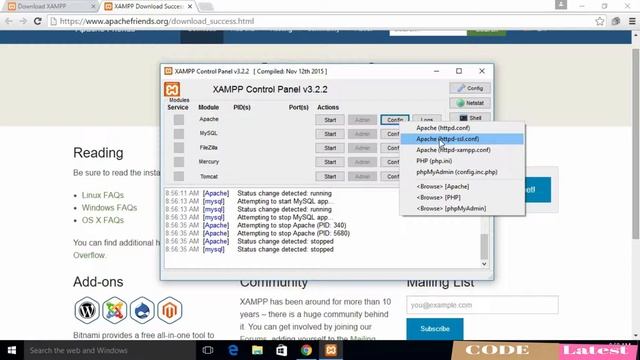Open the Windows Store taskbar icon

[x=282, y=350]
